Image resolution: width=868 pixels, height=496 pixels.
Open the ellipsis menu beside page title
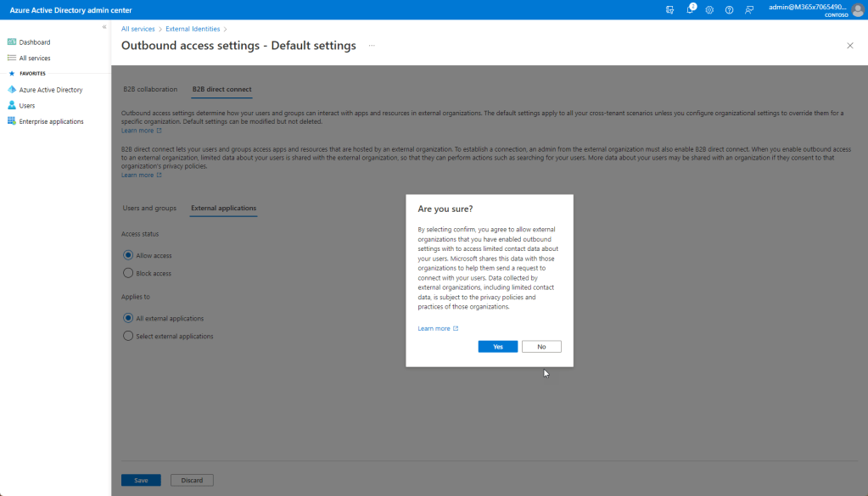372,46
